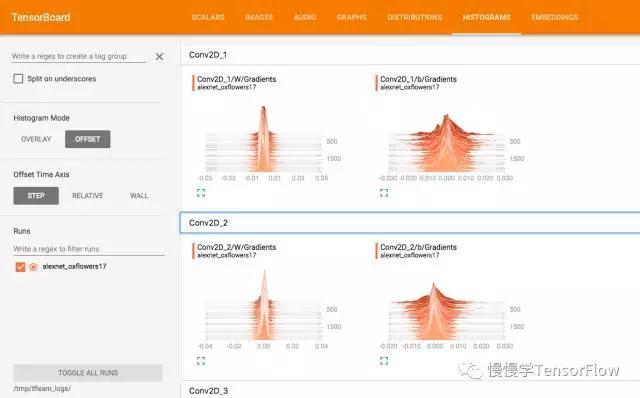Viewport: 640px width, 398px height.
Task: Expand Conv2D_2/b/Gradients chart to fullscreen
Action: 384,361
